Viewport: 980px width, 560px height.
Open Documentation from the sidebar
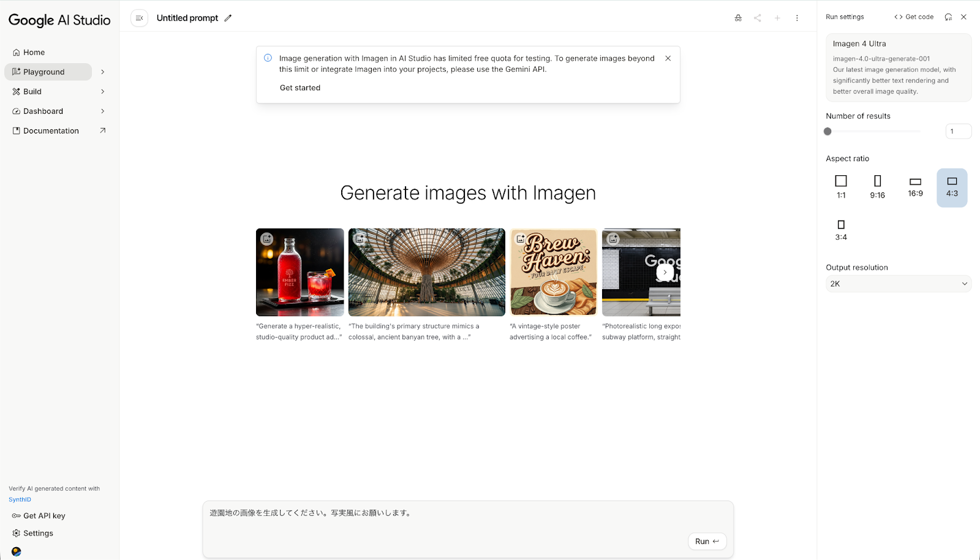tap(51, 131)
